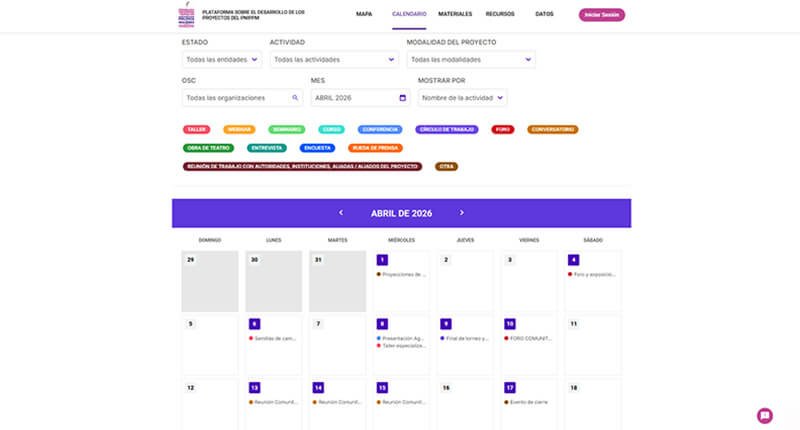Viewport: 800px width, 430px height.
Task: Select the highlighted day 17 badge
Action: [509, 387]
